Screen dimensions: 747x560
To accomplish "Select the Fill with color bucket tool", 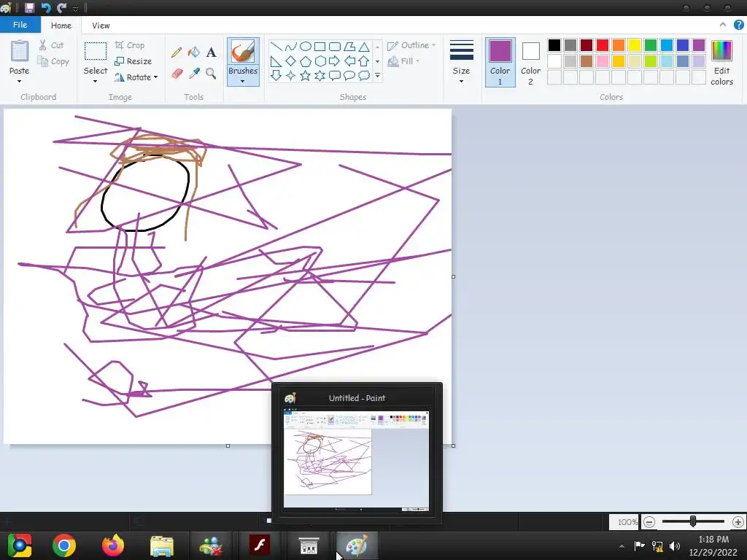I will 194,52.
